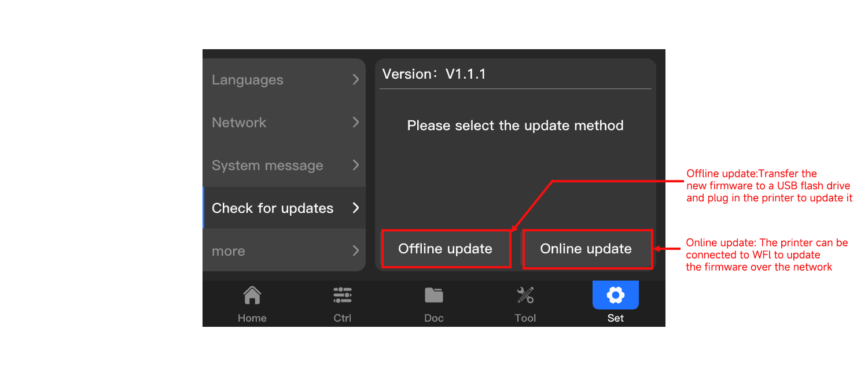
Task: Open the Ctrl sliders icon
Action: 342,296
